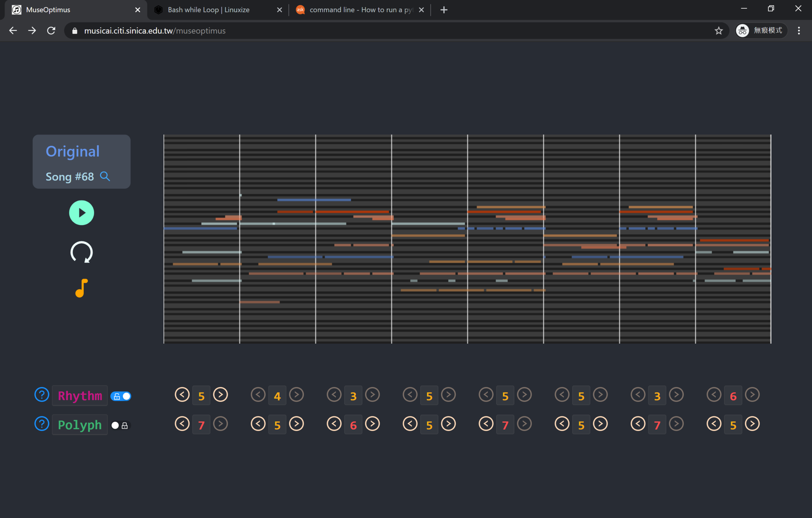Increase first bar Rhythm value
This screenshot has height=518, width=812.
220,394
